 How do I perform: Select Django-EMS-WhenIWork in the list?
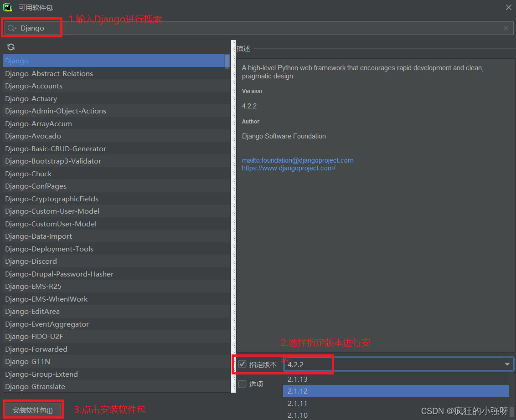click(117, 299)
